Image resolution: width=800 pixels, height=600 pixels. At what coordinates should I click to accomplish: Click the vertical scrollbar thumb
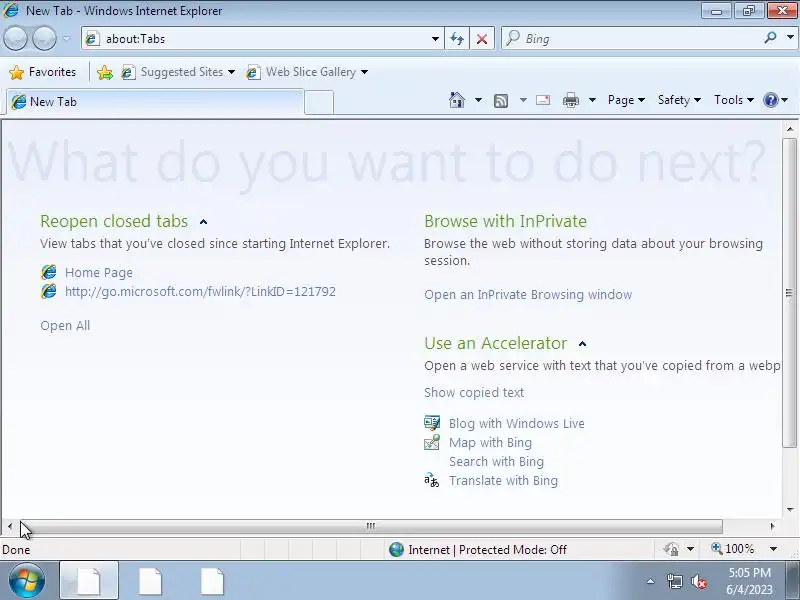click(790, 293)
